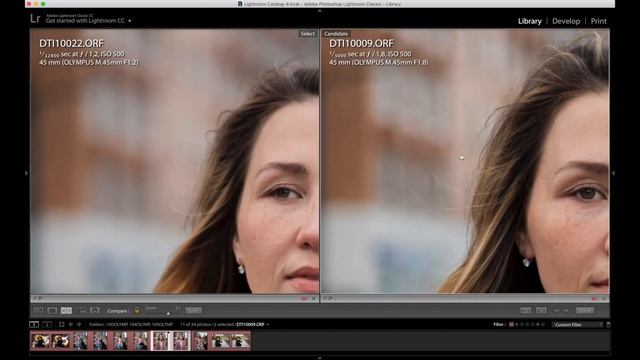Open the Print module

click(598, 21)
